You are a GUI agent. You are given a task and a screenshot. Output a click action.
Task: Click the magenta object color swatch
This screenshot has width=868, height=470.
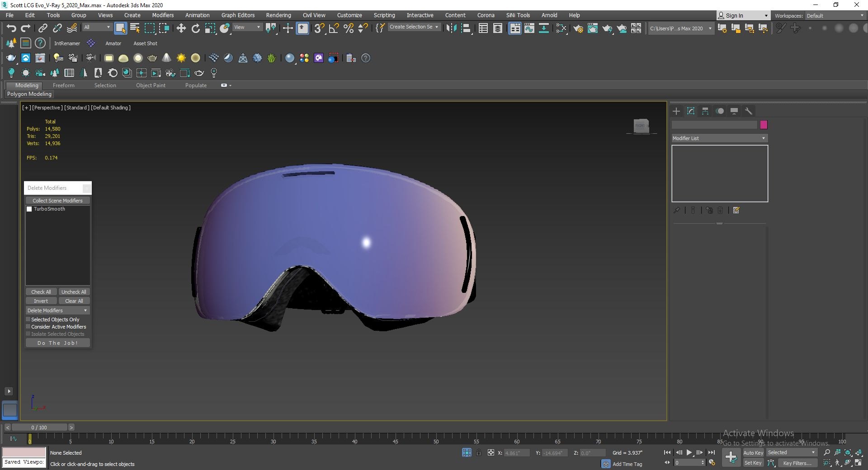point(764,125)
